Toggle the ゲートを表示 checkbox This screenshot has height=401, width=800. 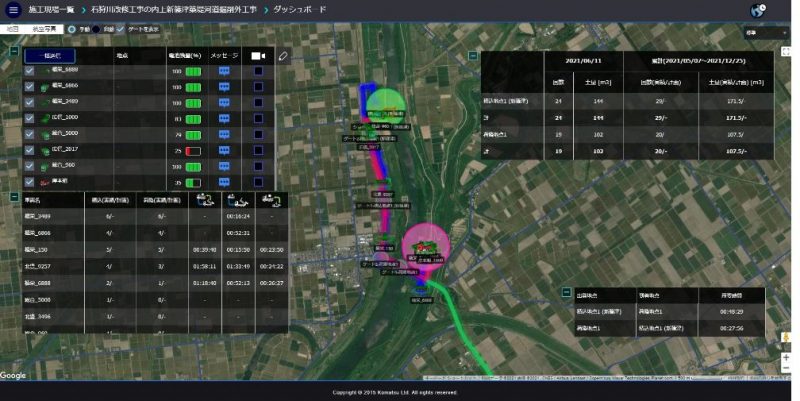point(120,29)
